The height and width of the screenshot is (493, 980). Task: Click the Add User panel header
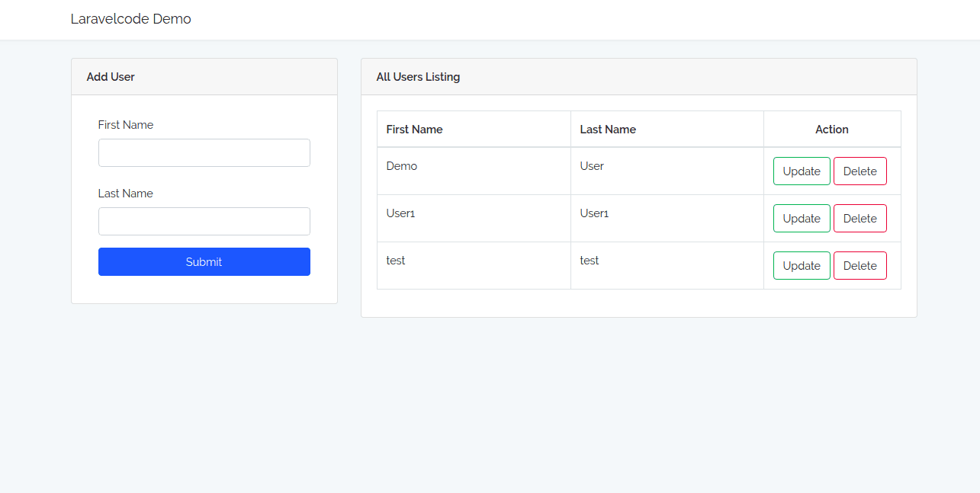pos(111,76)
